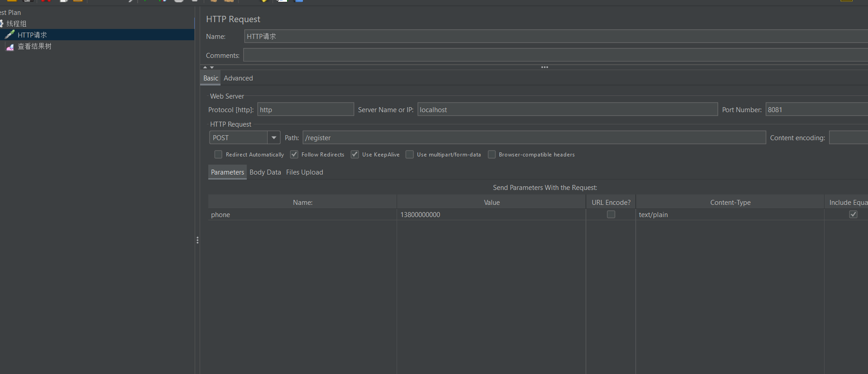This screenshot has width=868, height=374.
Task: Click the 'phone' parameter name cell
Action: pos(302,215)
